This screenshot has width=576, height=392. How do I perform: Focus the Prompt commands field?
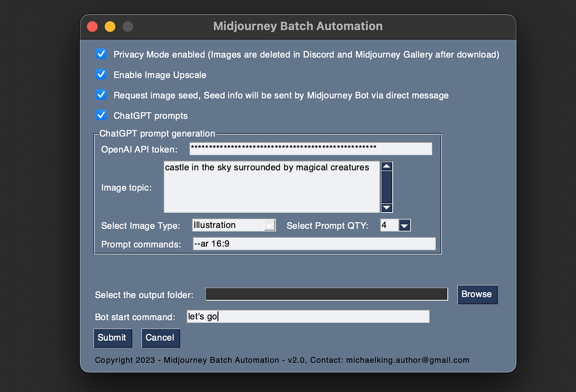314,243
